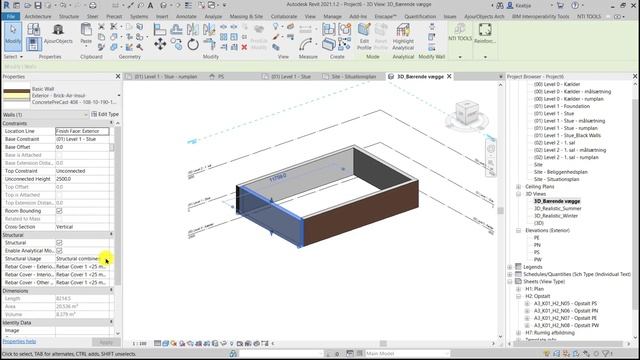Expand the Legends tree node
The image size is (640, 360).
510,267
